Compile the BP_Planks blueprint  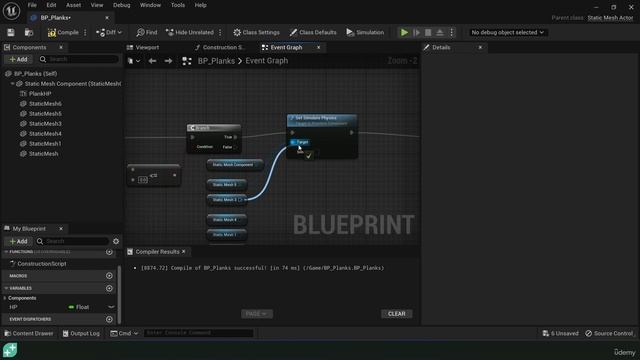pyautogui.click(x=63, y=32)
